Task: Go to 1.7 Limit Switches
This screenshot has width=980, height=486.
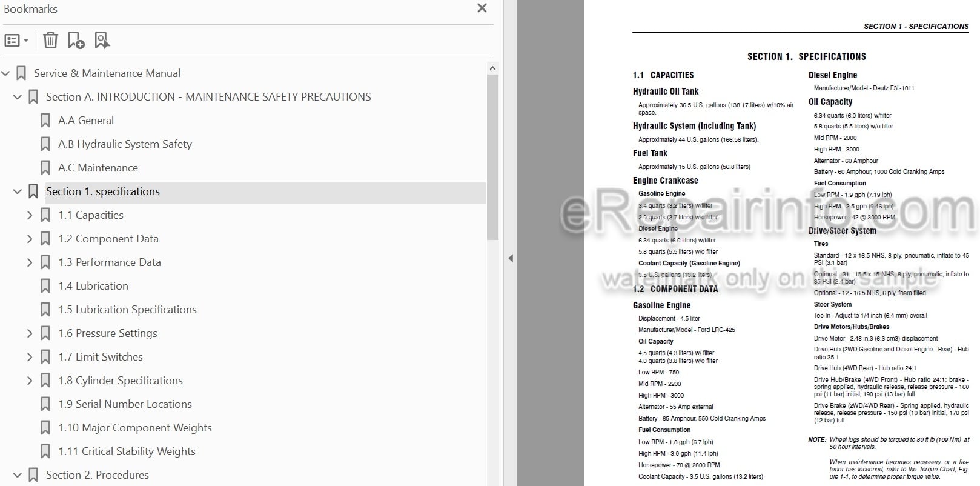Action: [x=101, y=357]
